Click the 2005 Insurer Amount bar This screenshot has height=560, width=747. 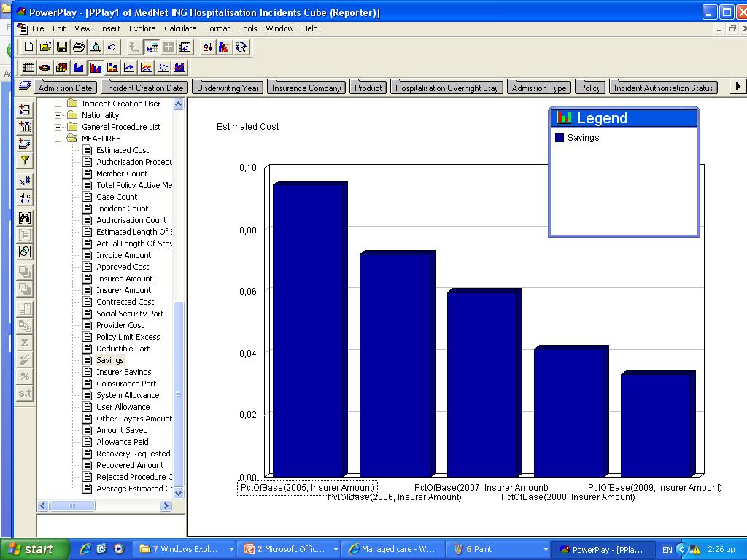click(309, 329)
